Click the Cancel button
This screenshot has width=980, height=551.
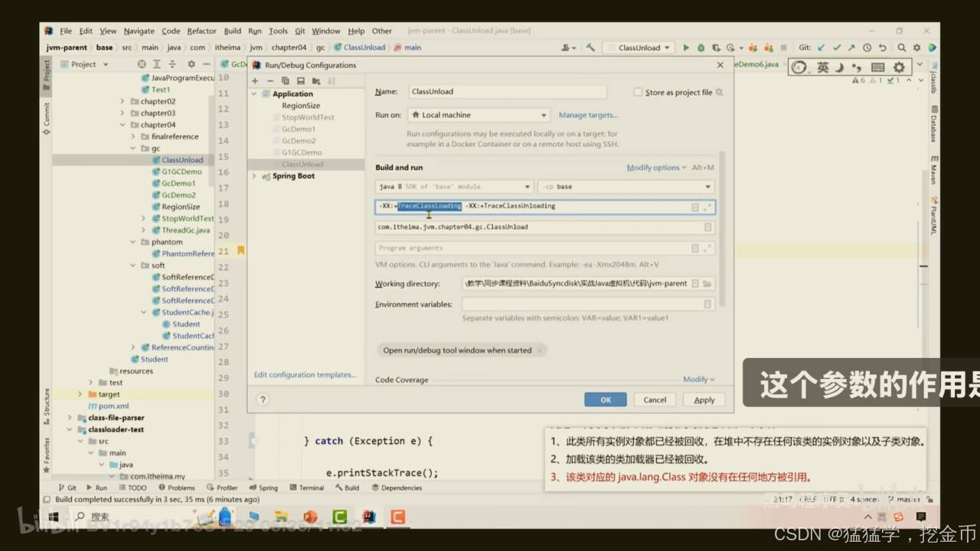click(x=655, y=399)
